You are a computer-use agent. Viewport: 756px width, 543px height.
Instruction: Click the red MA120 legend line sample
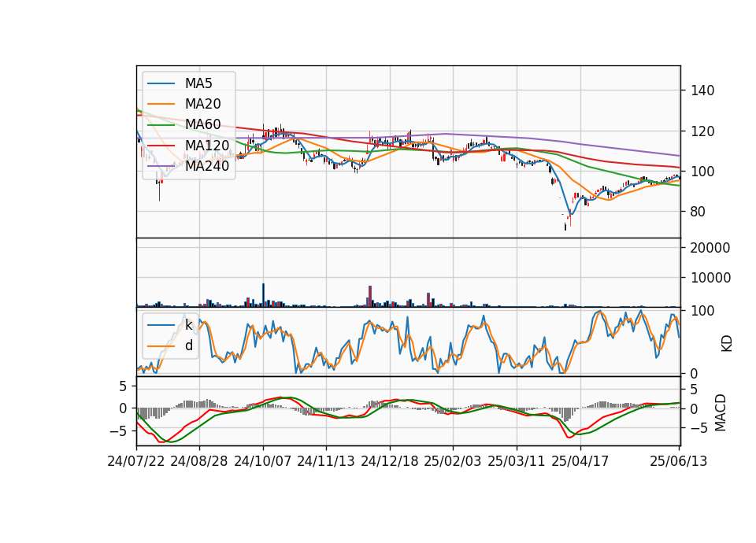point(161,146)
